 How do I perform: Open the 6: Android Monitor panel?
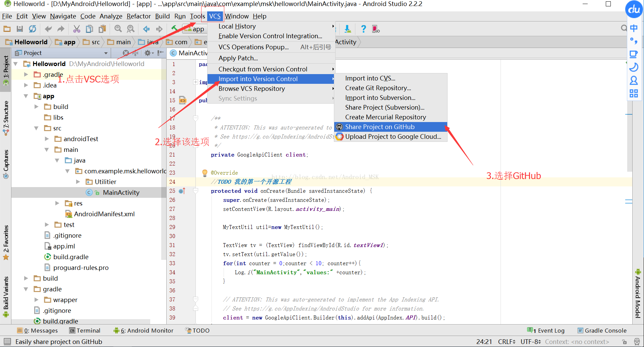coord(143,331)
